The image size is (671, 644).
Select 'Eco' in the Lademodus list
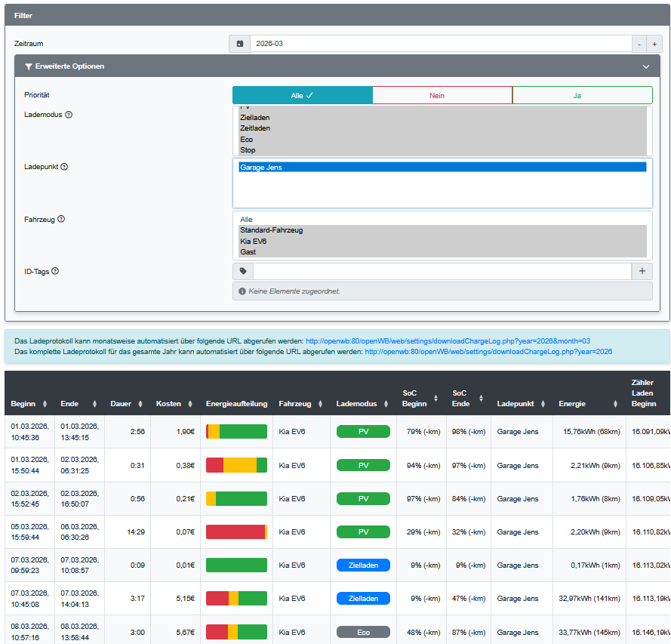(x=247, y=140)
